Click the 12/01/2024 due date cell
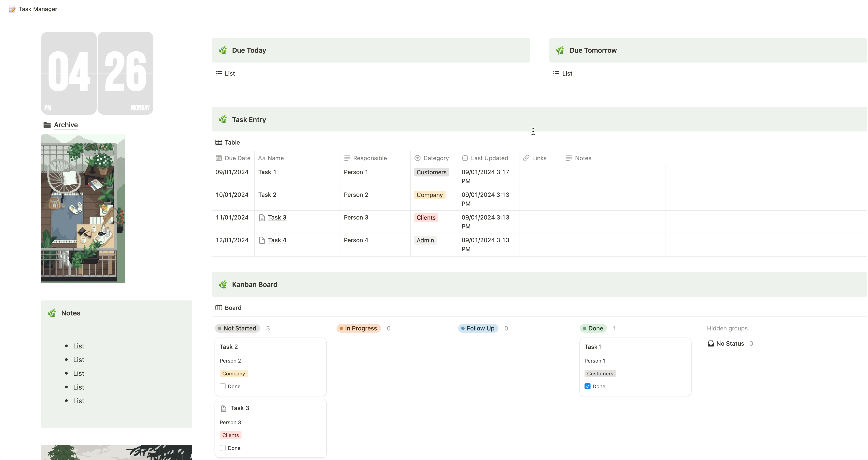The image size is (868, 460). pos(233,245)
